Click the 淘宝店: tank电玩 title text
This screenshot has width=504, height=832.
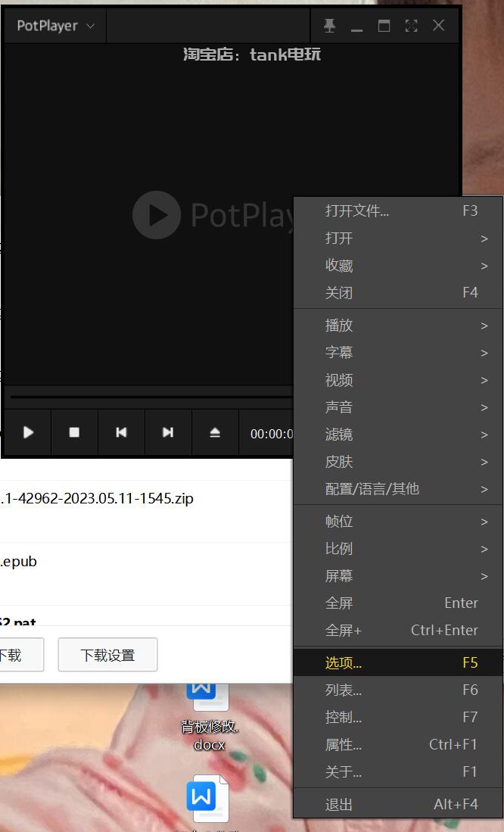(252, 54)
